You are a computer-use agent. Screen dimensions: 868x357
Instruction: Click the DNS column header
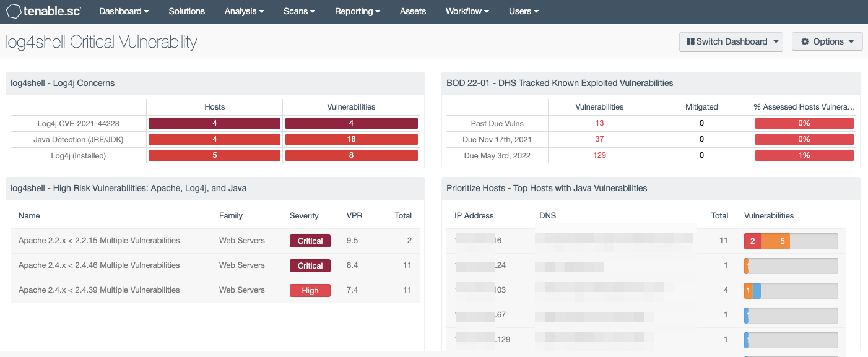tap(549, 216)
